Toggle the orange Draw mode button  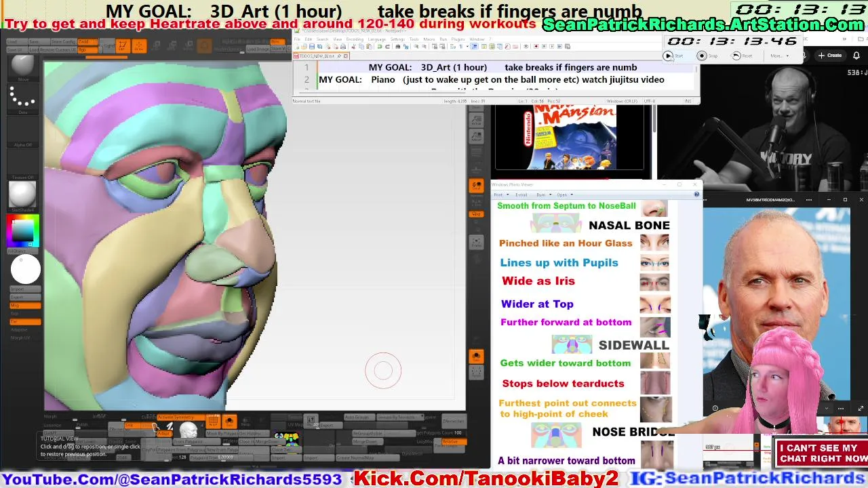pyautogui.click(x=139, y=45)
